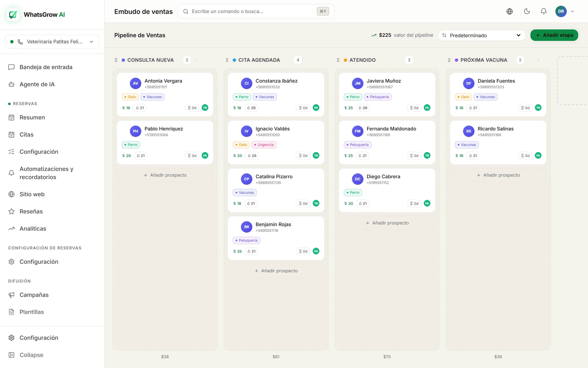The image size is (588, 368).
Task: Click DC avatar on Diego Cabrera card
Action: (358, 179)
